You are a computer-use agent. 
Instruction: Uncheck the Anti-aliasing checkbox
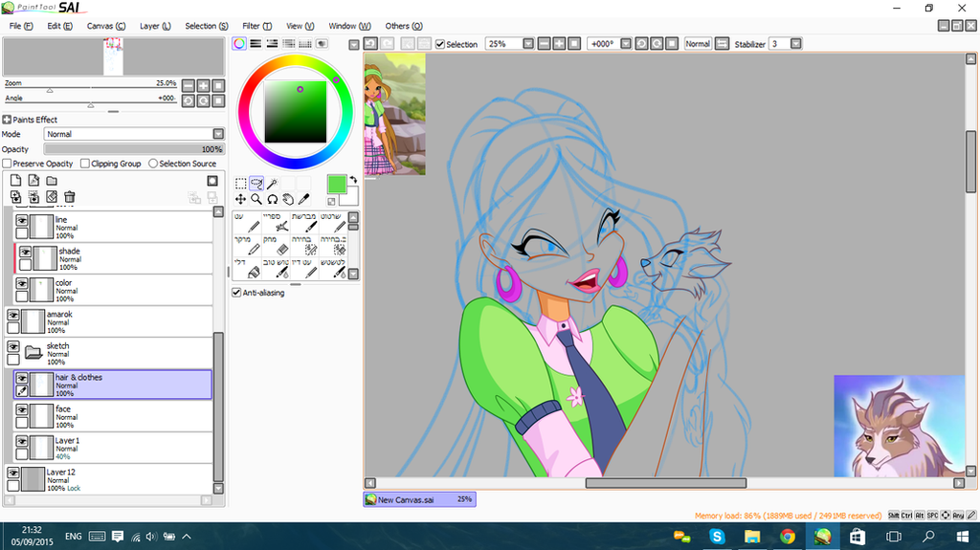tap(236, 293)
